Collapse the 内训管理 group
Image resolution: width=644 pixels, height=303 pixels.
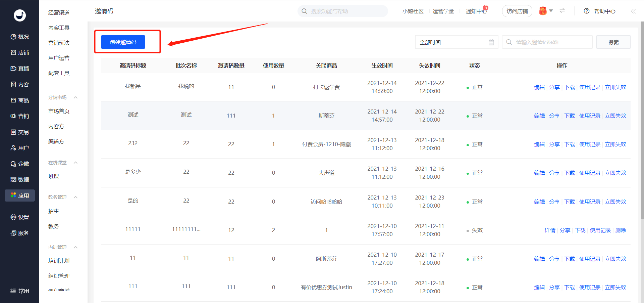pos(75,247)
